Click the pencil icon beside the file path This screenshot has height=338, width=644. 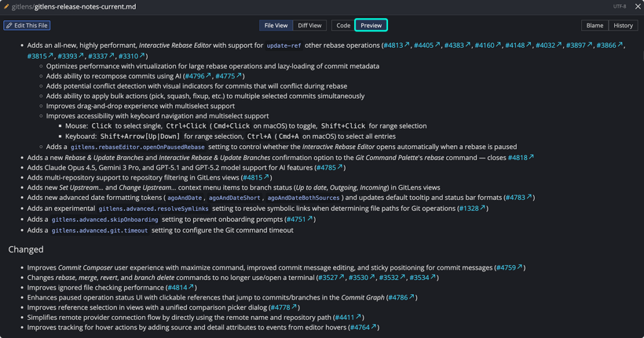click(x=6, y=6)
